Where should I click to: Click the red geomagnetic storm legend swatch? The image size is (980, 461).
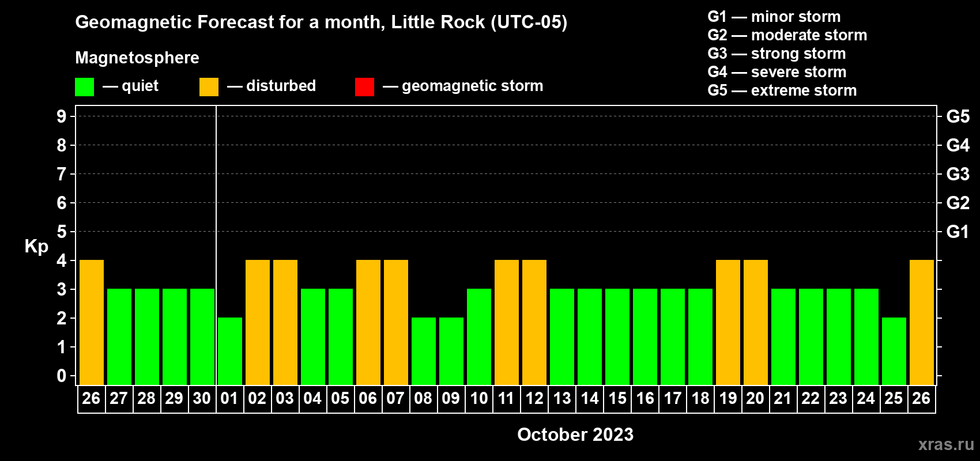point(364,87)
